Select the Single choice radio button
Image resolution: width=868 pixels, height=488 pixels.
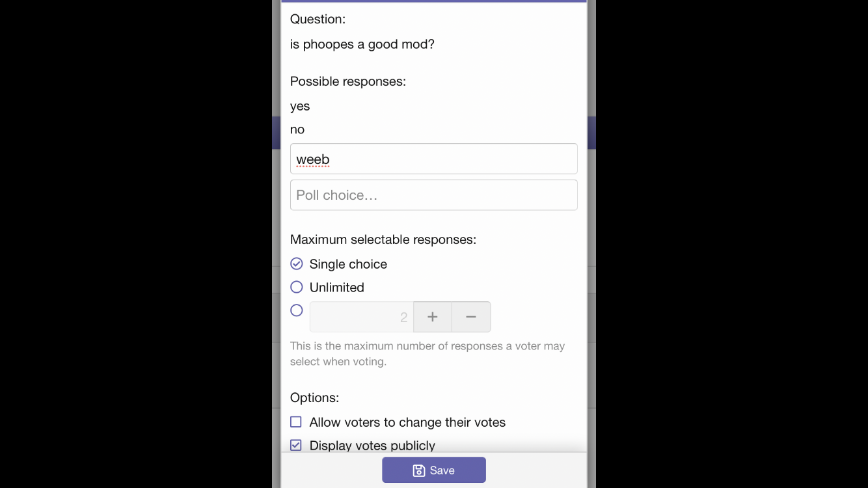(x=297, y=264)
